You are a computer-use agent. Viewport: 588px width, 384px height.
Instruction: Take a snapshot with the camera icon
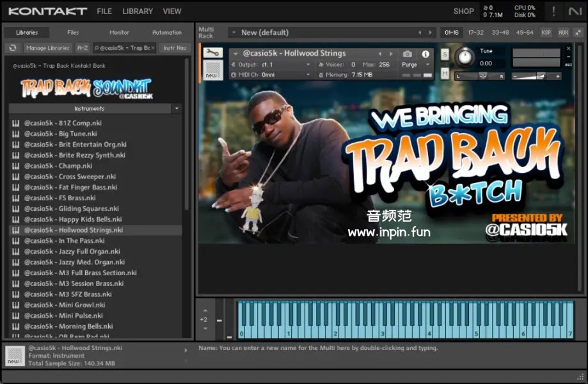coord(407,54)
